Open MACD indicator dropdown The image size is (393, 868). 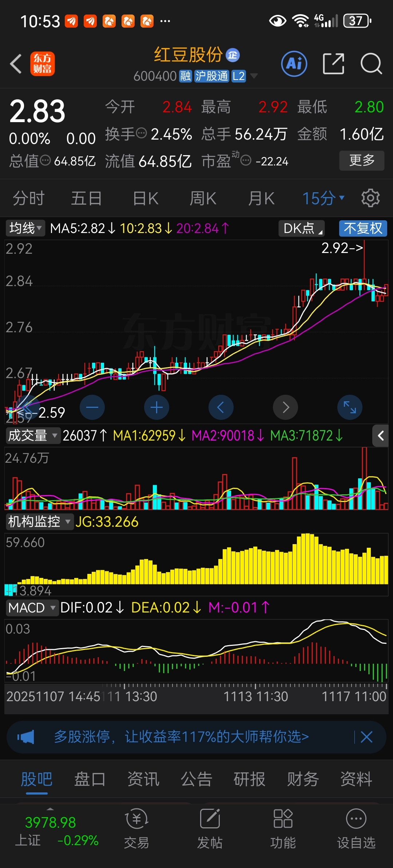(x=32, y=608)
